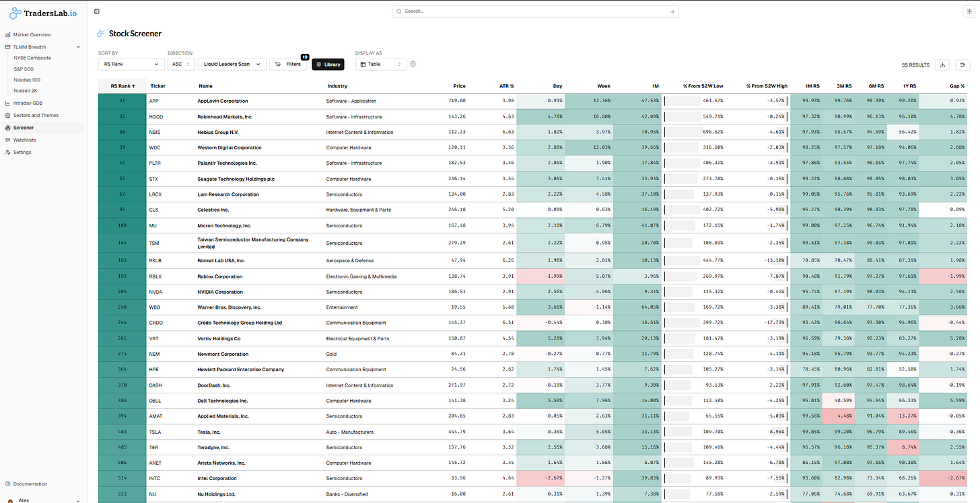Click the TradersLab.io logo
The image size is (980, 503).
[x=43, y=13]
